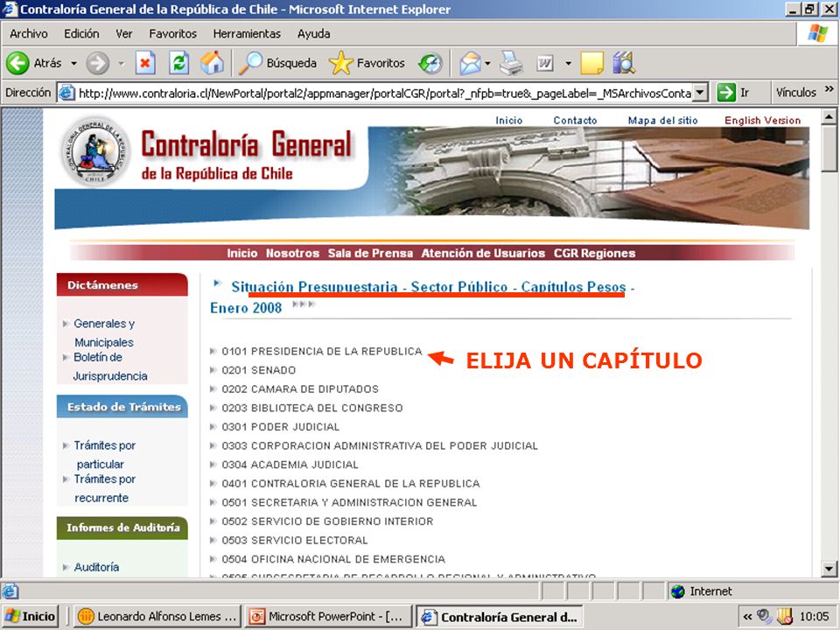The image size is (840, 630).
Task: Click the Ir go arrow button
Action: [x=726, y=92]
